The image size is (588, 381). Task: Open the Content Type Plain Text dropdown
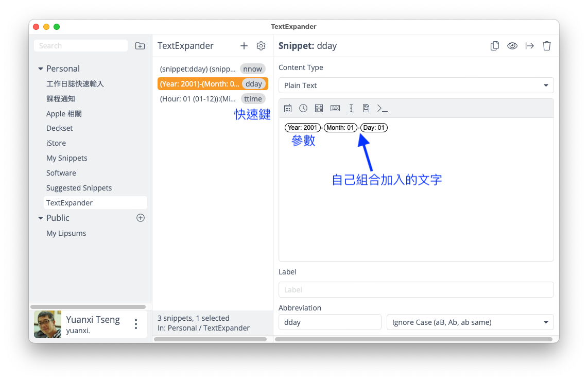416,85
